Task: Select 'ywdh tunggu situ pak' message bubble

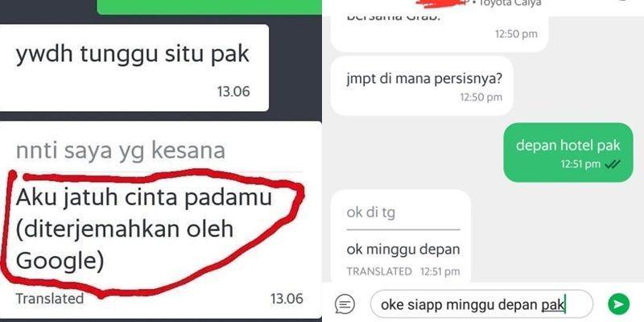Action: [134, 68]
